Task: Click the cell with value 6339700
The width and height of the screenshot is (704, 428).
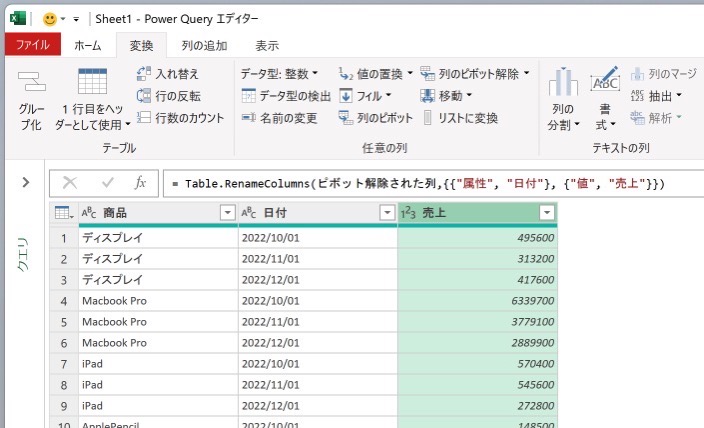Action: coord(477,301)
